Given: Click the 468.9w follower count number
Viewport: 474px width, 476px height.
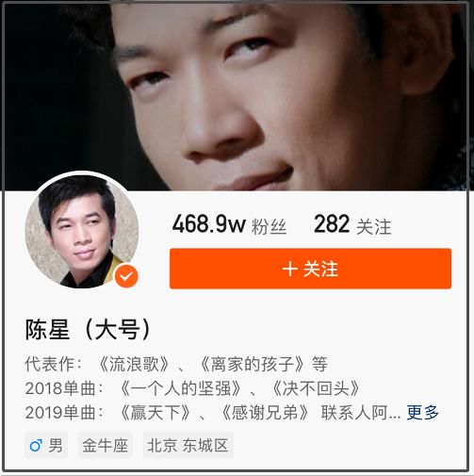Looking at the screenshot, I should (x=208, y=223).
